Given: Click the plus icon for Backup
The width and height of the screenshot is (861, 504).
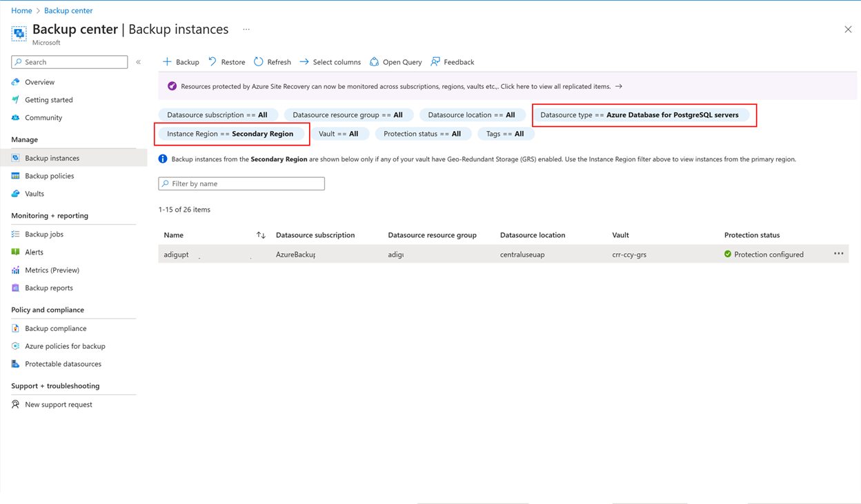Looking at the screenshot, I should pos(167,62).
